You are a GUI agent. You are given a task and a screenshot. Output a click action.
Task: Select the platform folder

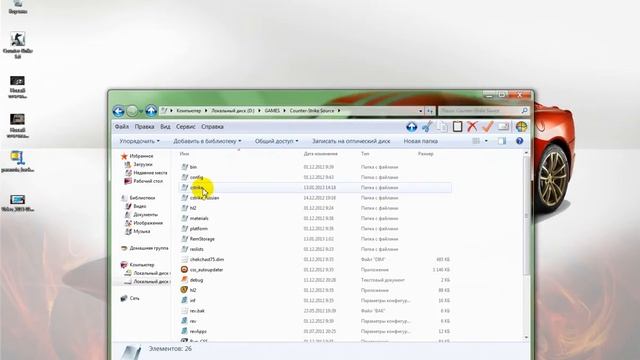point(199,229)
